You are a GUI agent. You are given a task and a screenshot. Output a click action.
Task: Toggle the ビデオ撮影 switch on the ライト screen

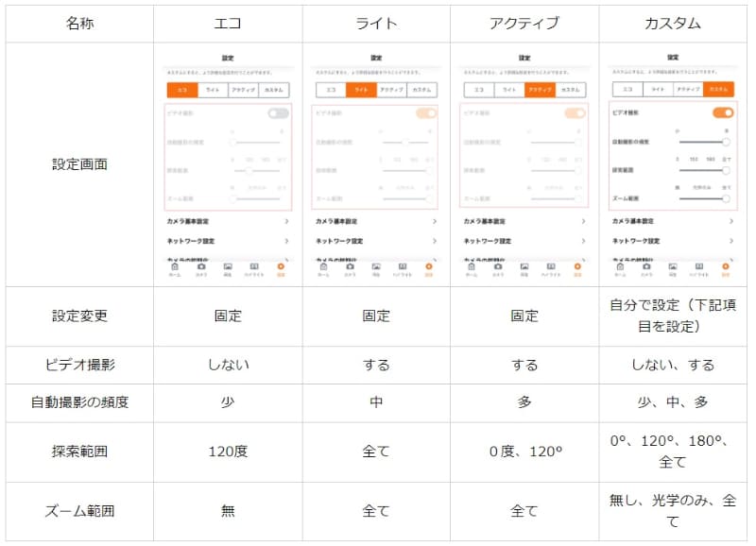click(425, 111)
